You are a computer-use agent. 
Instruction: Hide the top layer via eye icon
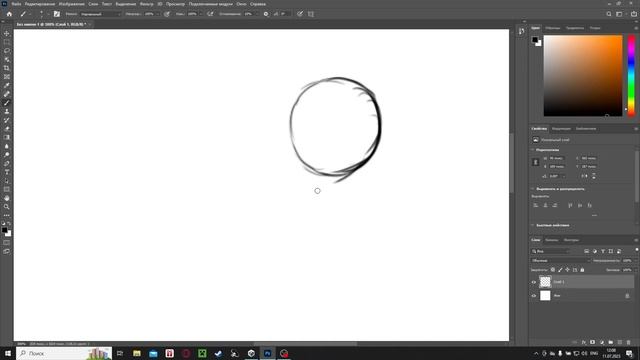pyautogui.click(x=533, y=282)
